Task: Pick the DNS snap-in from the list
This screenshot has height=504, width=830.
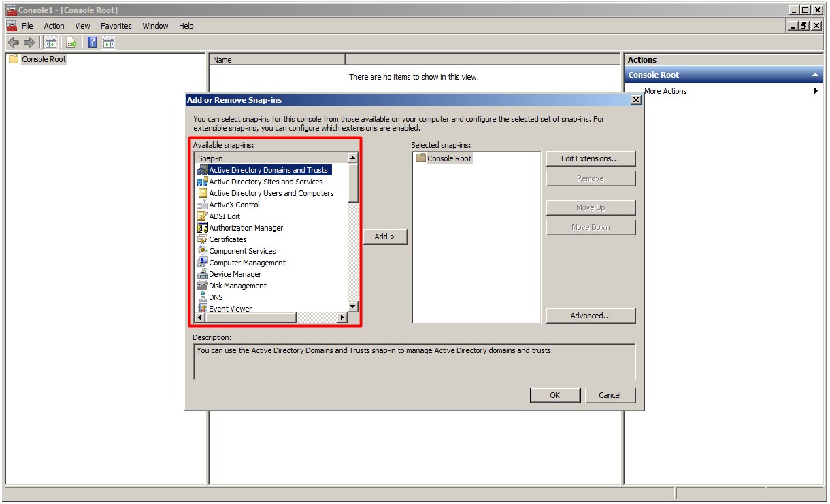Action: click(x=216, y=297)
